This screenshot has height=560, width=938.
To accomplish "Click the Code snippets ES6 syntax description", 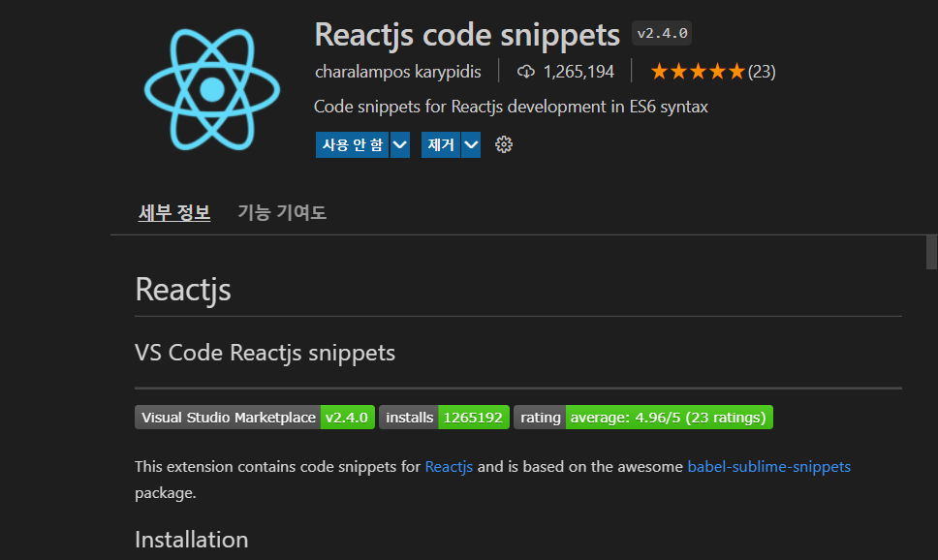I will pyautogui.click(x=511, y=107).
